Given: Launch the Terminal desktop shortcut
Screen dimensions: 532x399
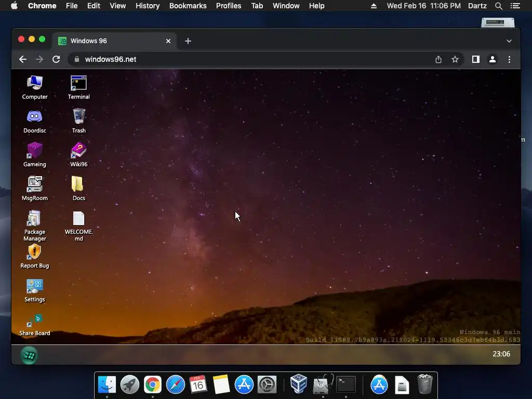Looking at the screenshot, I should point(79,87).
